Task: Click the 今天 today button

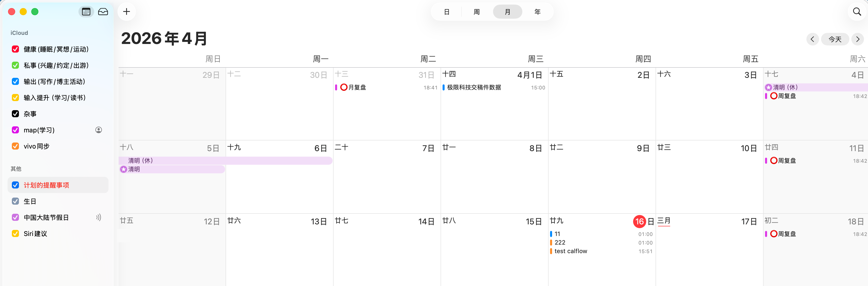Action: point(835,39)
